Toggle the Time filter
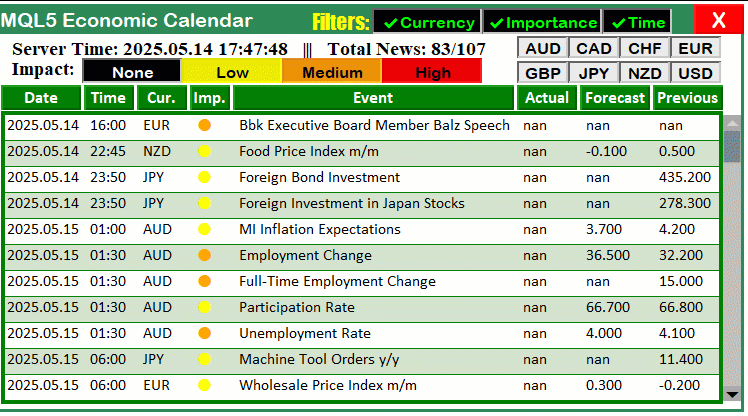 pos(637,22)
